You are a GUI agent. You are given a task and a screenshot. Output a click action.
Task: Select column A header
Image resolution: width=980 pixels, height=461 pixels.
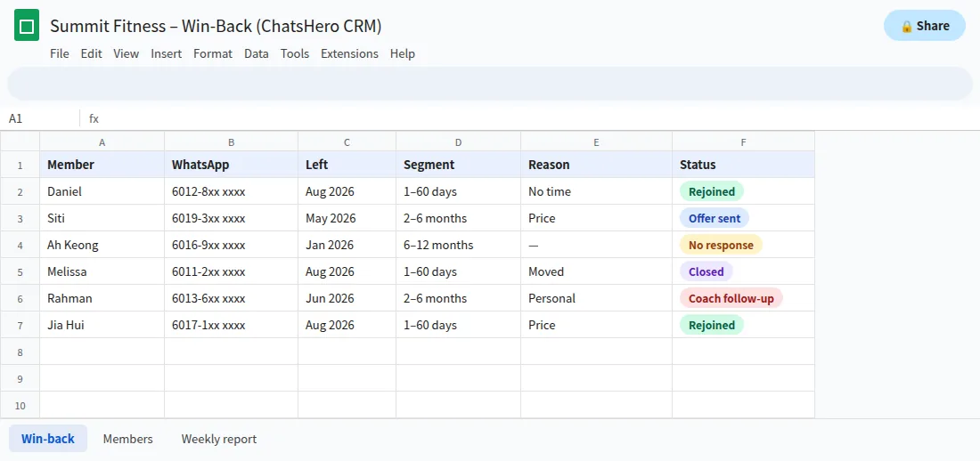[x=102, y=142]
